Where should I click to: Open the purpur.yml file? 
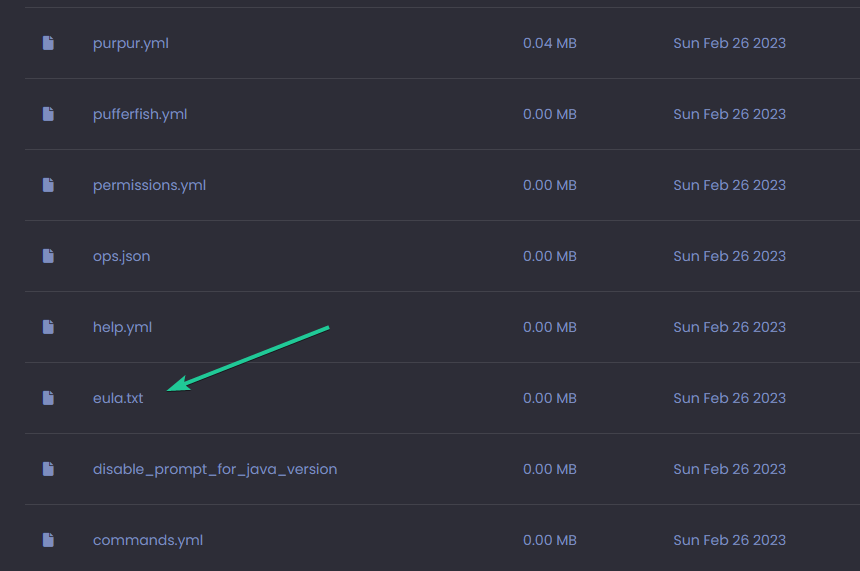click(x=130, y=43)
